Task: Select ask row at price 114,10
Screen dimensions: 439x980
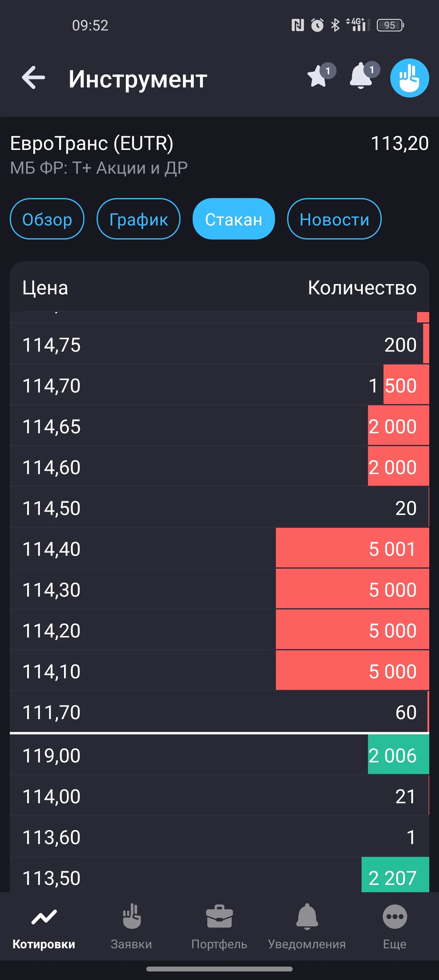Action: pyautogui.click(x=219, y=671)
